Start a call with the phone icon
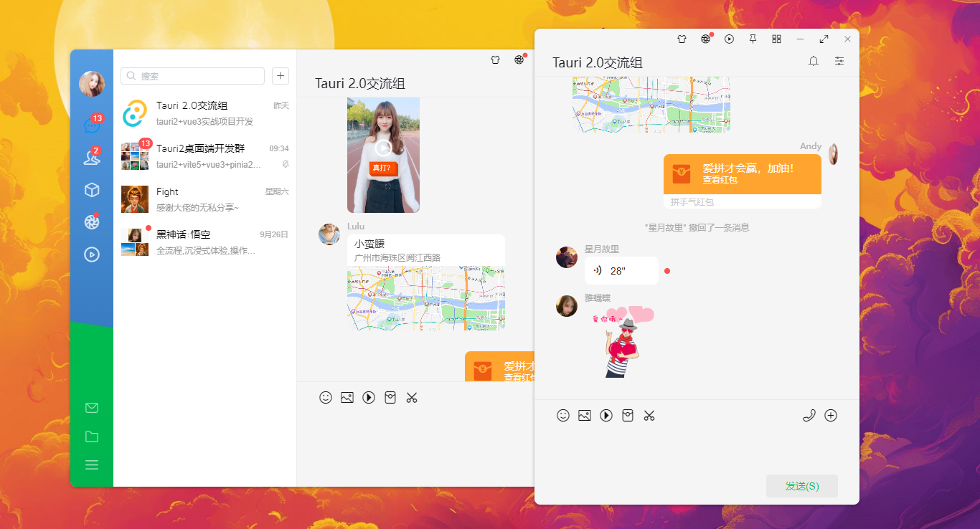 click(809, 415)
